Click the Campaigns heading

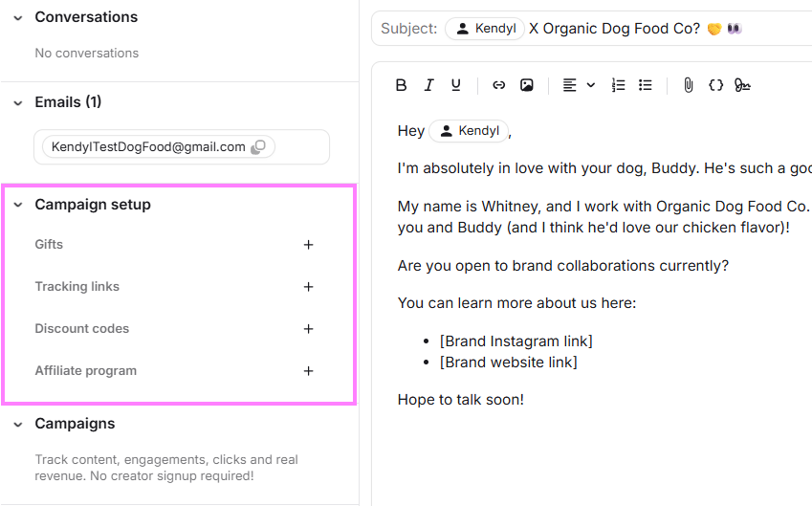click(75, 424)
